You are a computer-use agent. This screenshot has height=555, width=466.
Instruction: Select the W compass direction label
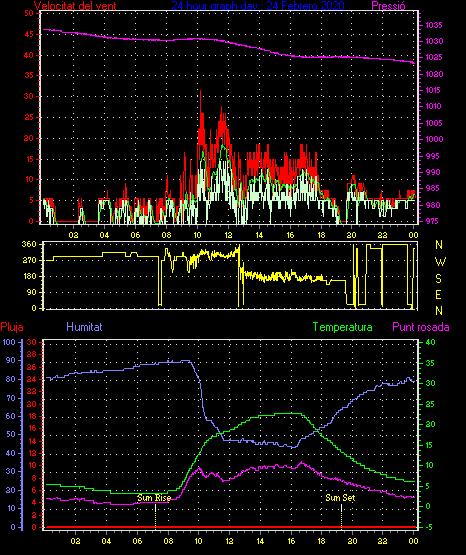pyautogui.click(x=440, y=262)
